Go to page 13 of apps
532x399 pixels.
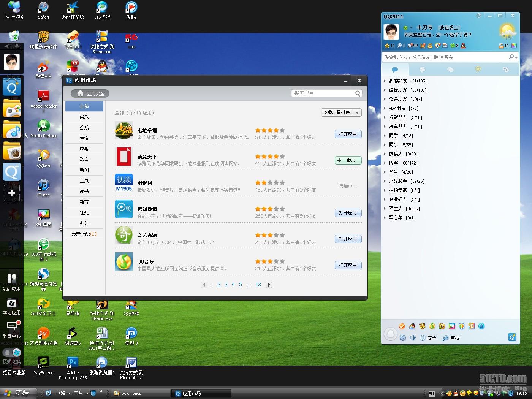[258, 285]
